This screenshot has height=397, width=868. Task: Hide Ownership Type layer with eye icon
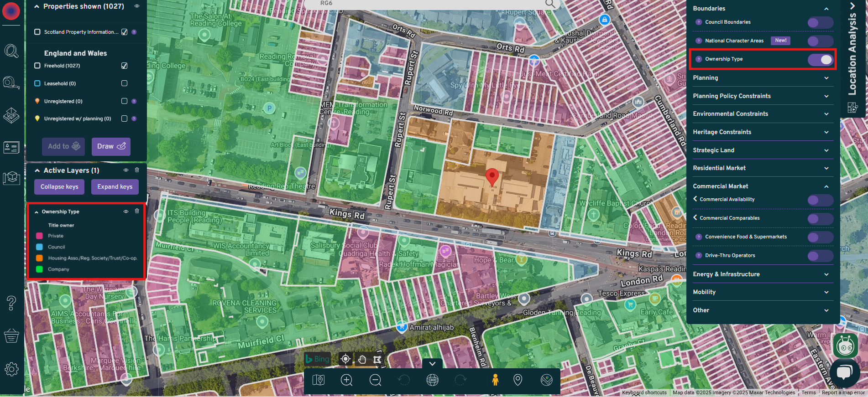(x=126, y=211)
